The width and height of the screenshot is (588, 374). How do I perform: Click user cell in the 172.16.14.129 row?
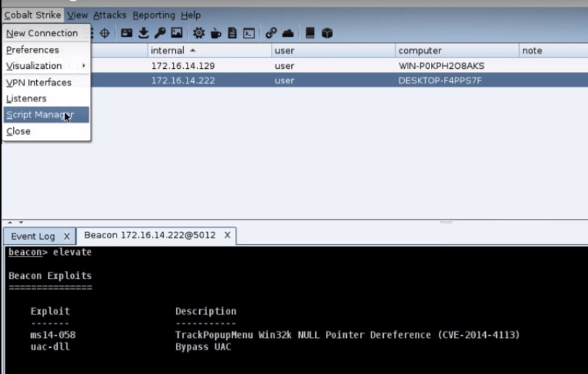click(285, 66)
